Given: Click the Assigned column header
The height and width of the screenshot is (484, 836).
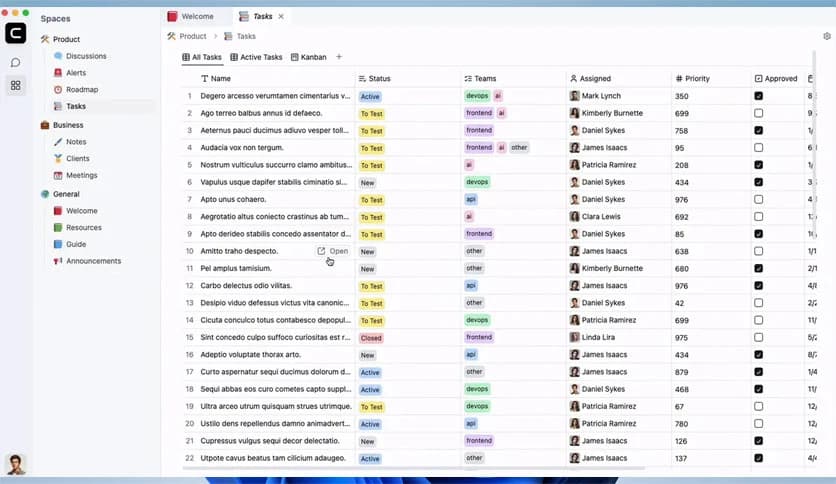Looking at the screenshot, I should (x=590, y=78).
